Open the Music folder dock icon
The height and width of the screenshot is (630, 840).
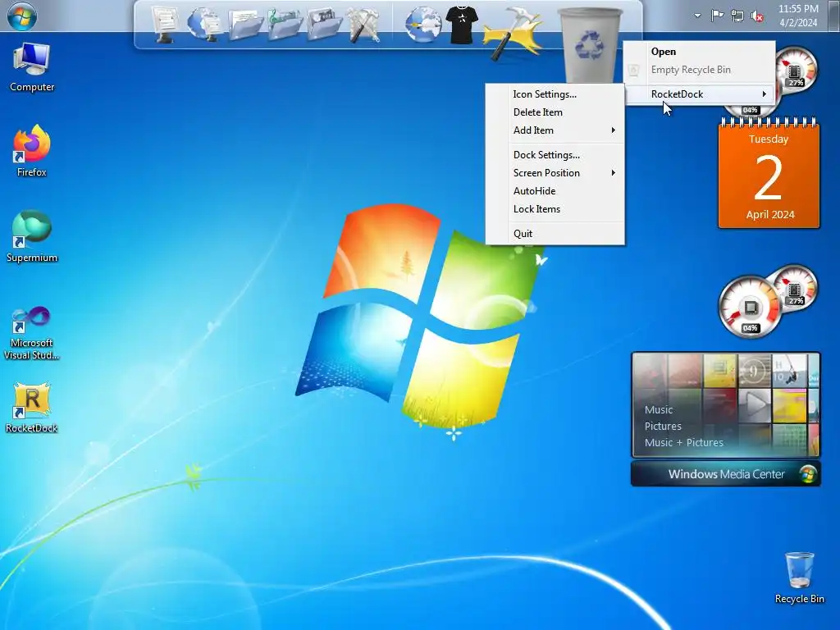point(285,25)
